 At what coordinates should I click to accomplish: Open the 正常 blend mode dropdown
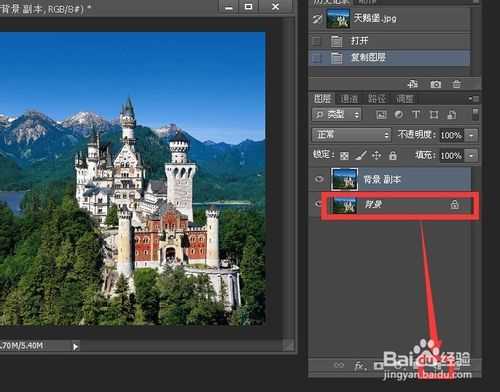coord(351,135)
